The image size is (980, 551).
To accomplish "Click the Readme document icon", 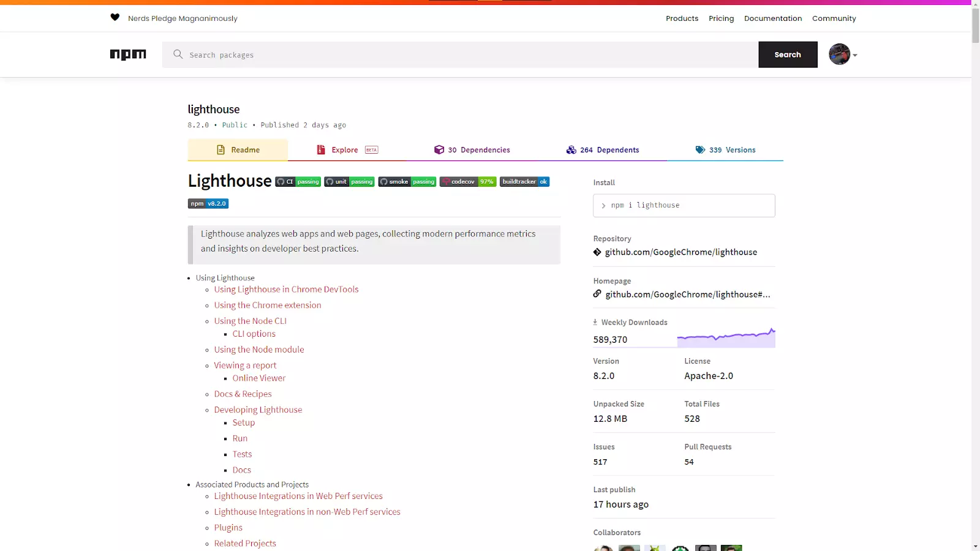I will pos(221,150).
